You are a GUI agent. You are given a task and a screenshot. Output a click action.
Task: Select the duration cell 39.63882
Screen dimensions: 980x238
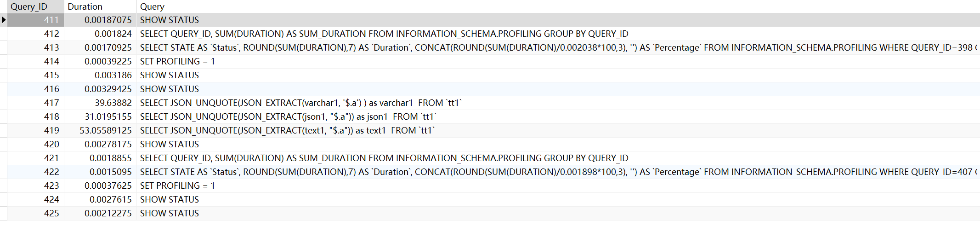113,103
